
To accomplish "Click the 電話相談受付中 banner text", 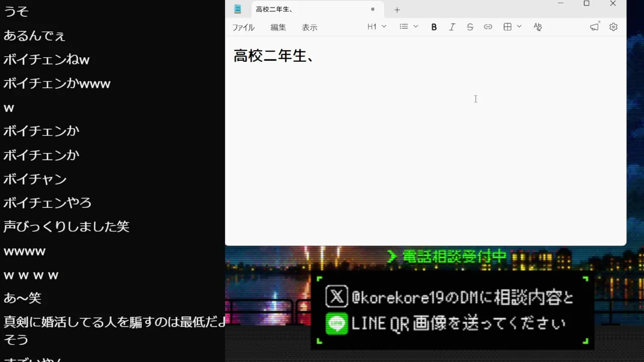I will [454, 256].
